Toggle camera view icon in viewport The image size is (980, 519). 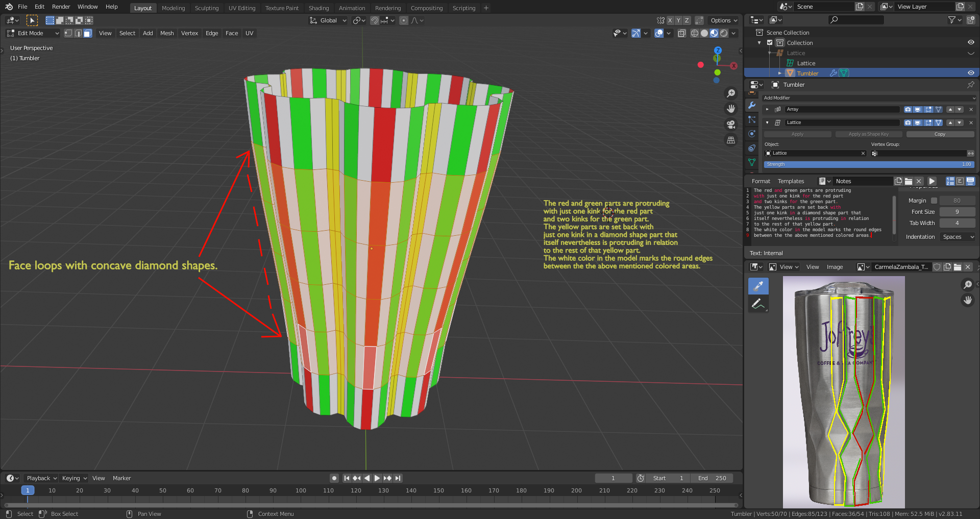[731, 125]
